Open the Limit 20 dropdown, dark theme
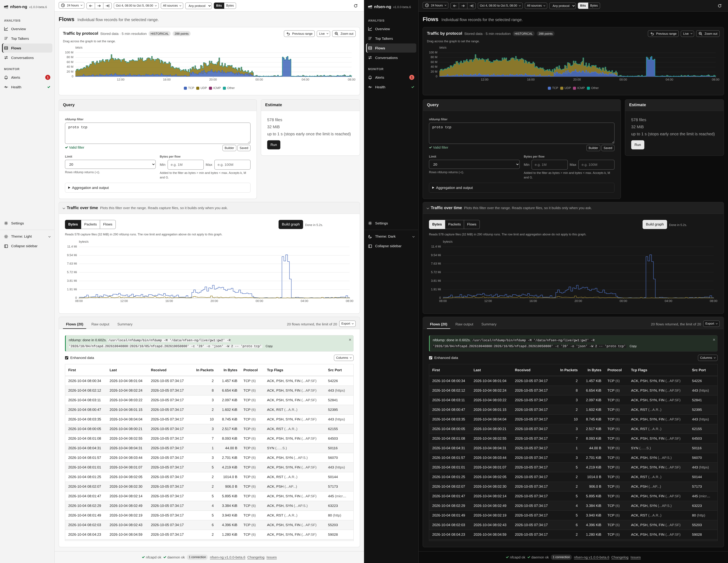 click(474, 164)
